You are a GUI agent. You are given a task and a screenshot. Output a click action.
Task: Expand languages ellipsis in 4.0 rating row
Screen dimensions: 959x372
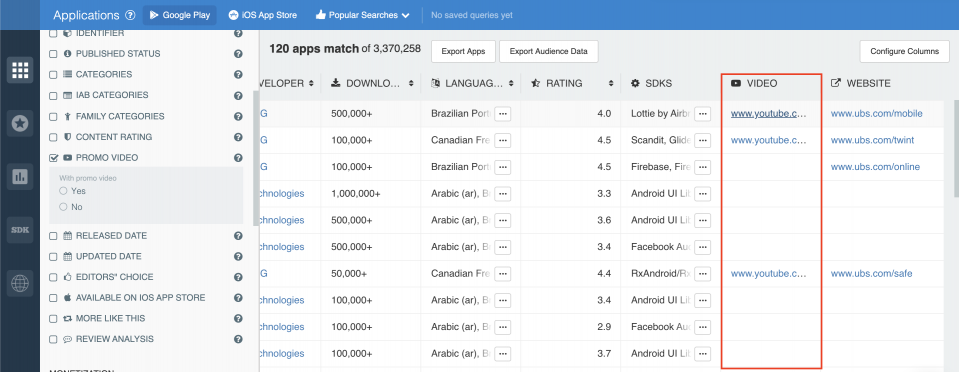(503, 114)
